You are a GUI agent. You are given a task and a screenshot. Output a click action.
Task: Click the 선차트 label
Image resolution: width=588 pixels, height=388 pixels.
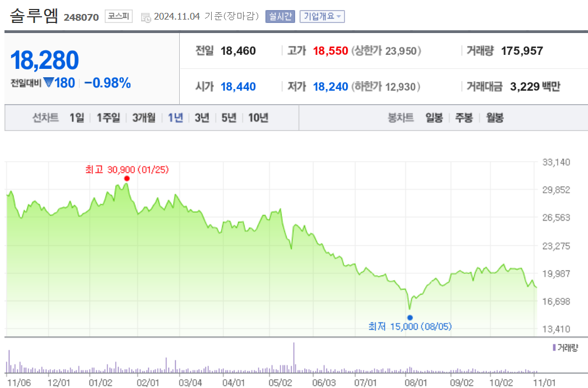[45, 118]
